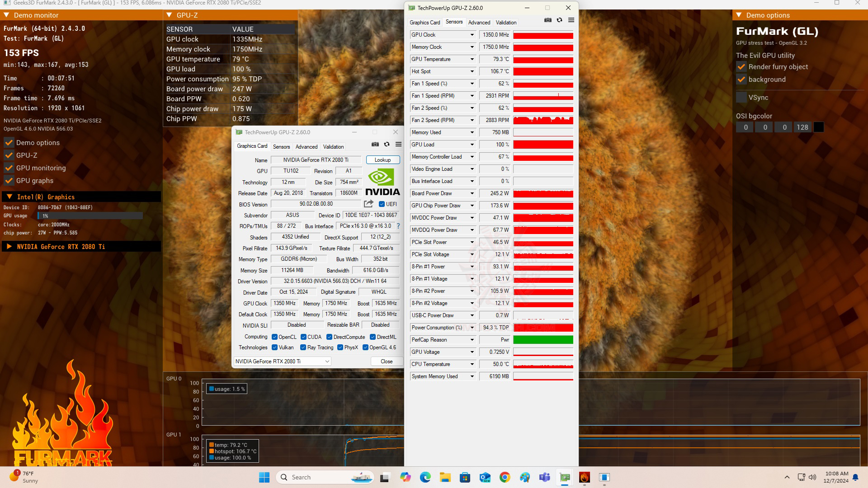The width and height of the screenshot is (868, 488).
Task: Switch to Advanced tab in Sensors window
Action: 479,23
